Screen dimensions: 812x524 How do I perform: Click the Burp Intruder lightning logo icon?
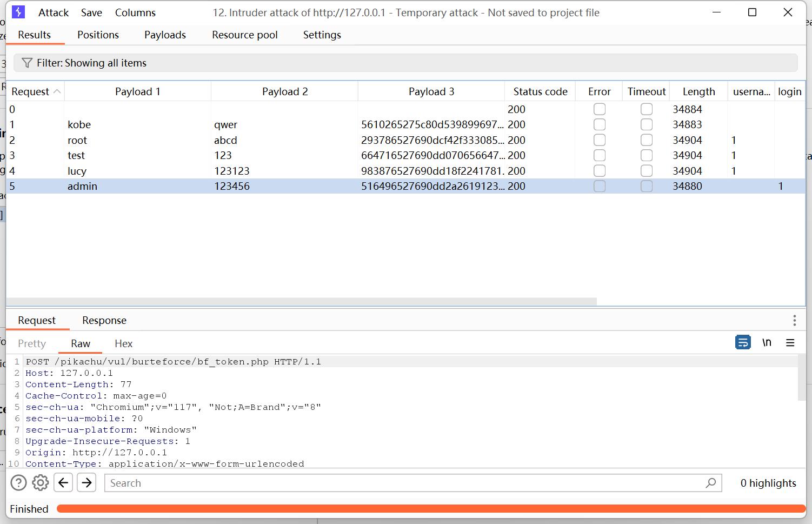[18, 12]
